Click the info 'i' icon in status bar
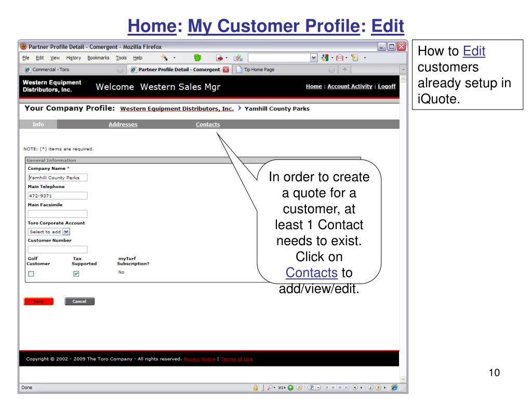This screenshot has width=532, height=399. (x=370, y=388)
